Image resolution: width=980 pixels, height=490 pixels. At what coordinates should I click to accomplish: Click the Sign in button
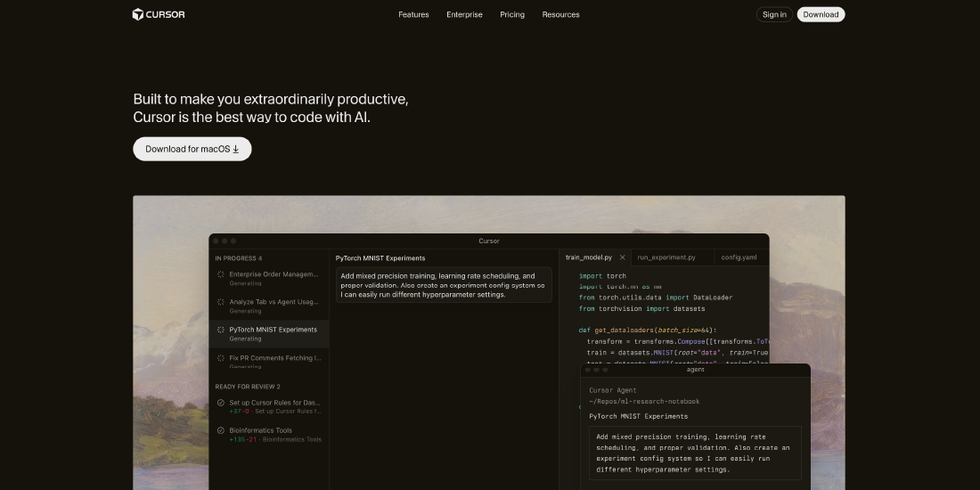click(774, 14)
